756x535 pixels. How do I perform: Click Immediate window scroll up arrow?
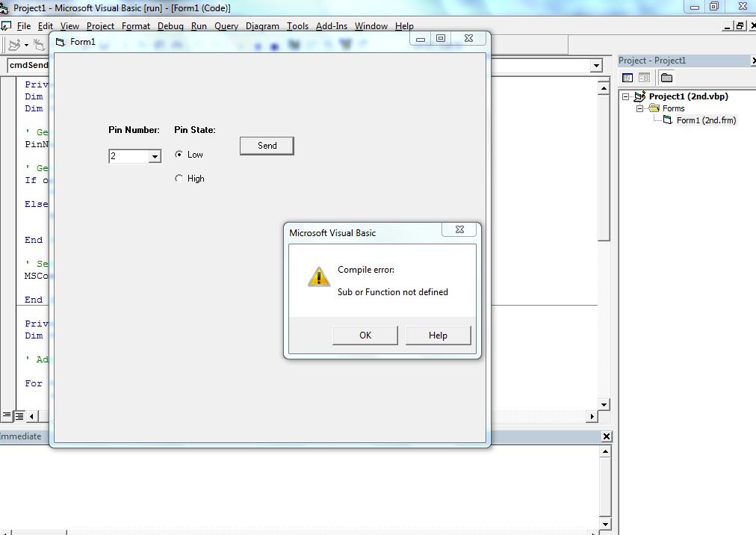click(x=606, y=451)
